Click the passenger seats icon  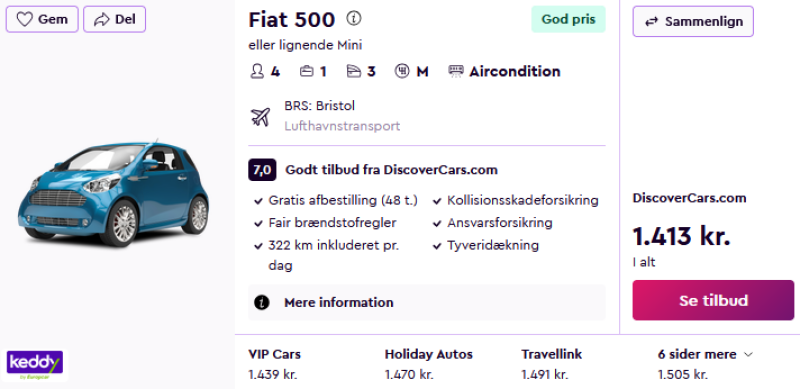257,71
